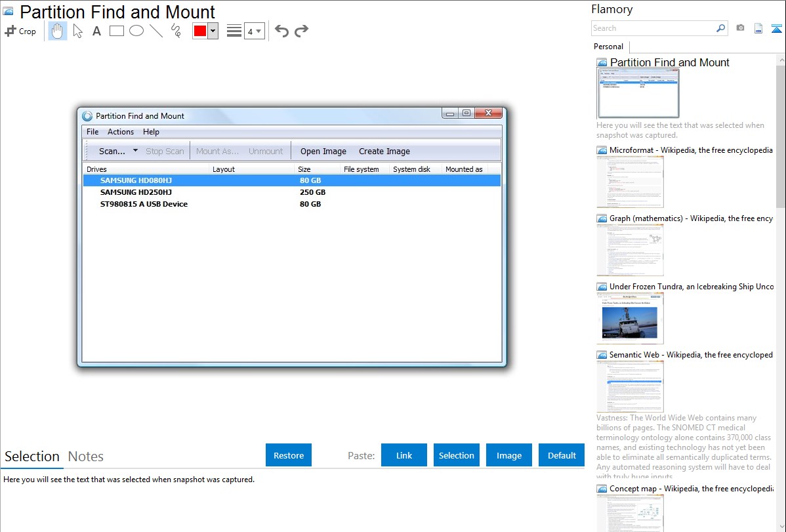
Task: Open the File menu
Action: pyautogui.click(x=93, y=131)
